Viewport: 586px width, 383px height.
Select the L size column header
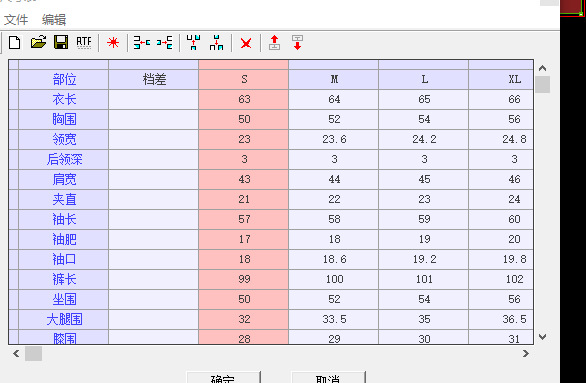point(424,79)
